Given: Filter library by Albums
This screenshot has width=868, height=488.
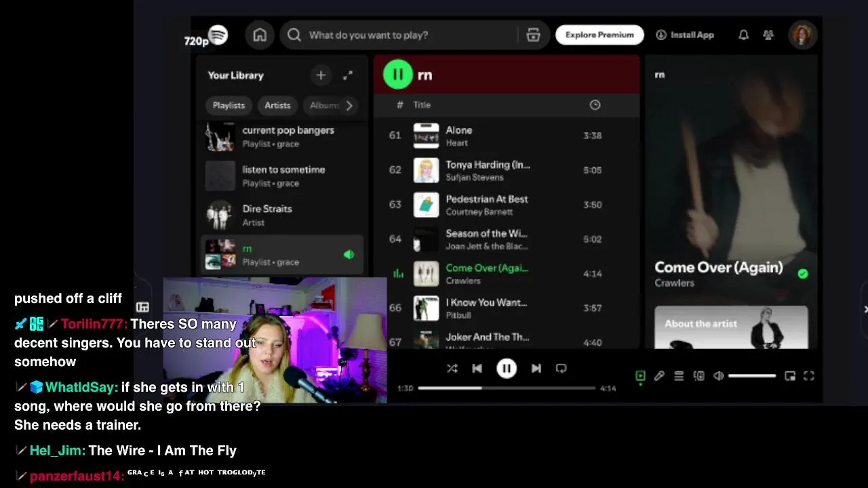Looking at the screenshot, I should 323,105.
